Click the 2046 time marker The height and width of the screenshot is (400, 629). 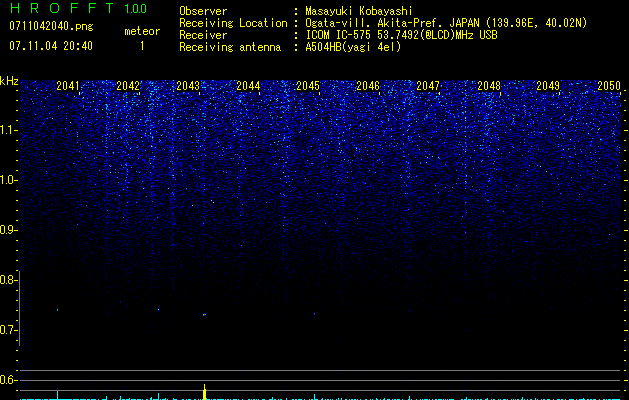[368, 85]
